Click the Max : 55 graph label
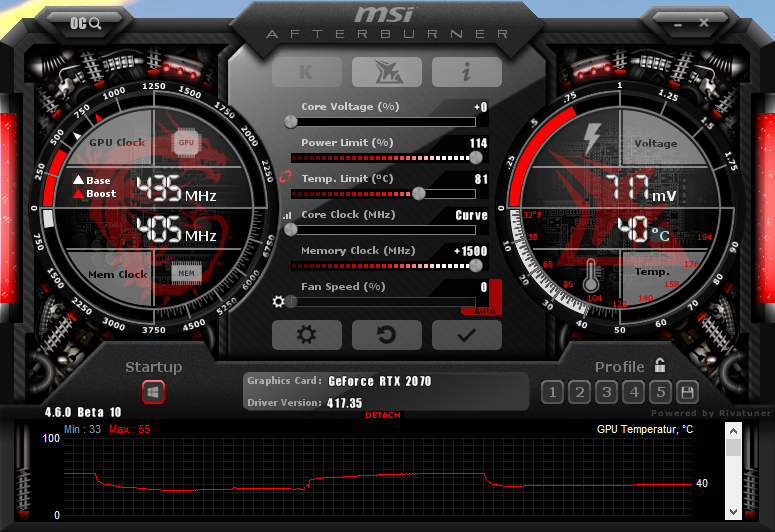This screenshot has width=775, height=532. (129, 429)
